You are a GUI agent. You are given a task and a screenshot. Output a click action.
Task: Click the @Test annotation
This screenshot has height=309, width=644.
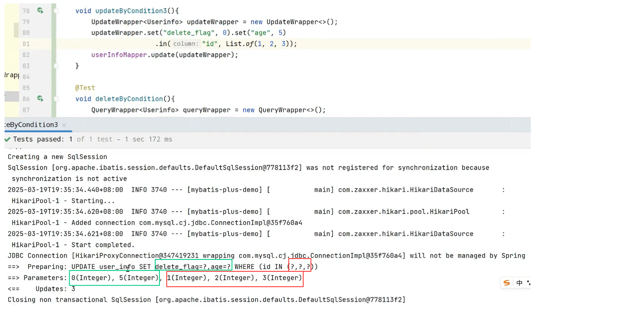click(x=85, y=88)
